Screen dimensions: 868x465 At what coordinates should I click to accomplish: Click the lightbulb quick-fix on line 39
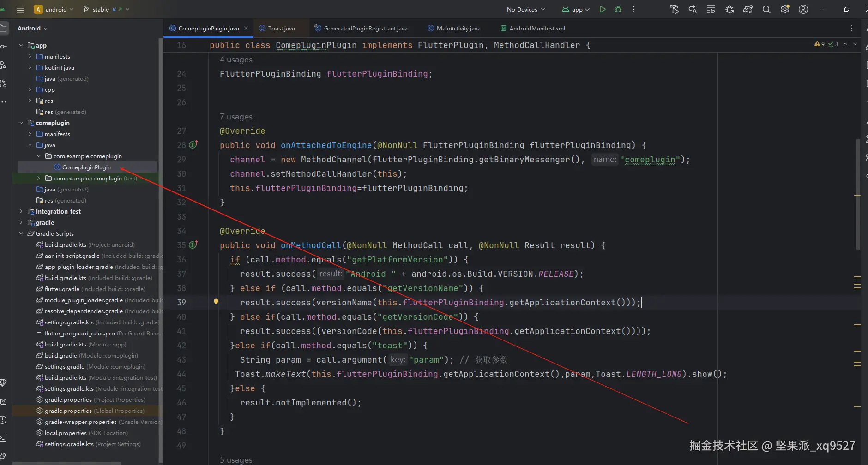[x=216, y=302]
